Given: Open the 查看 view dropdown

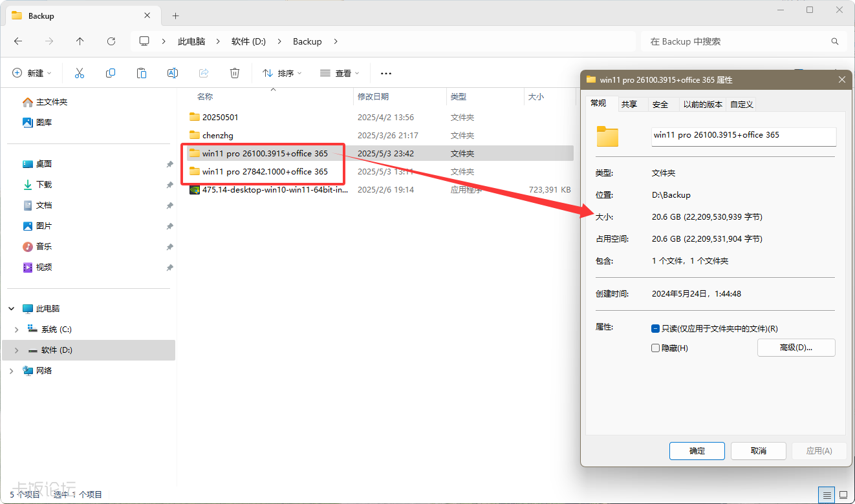Looking at the screenshot, I should coord(340,73).
